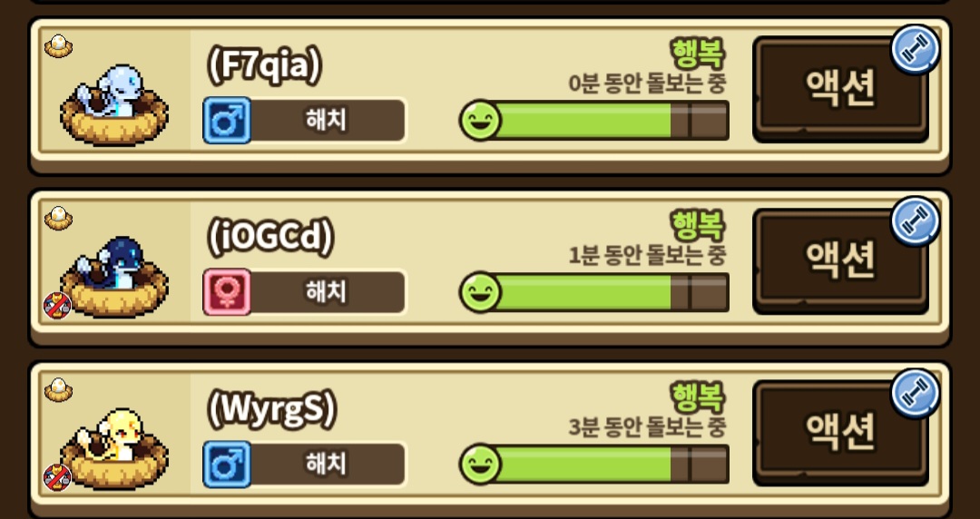This screenshot has height=519, width=980.
Task: Click the happiness bar for F7qia
Action: (594, 120)
